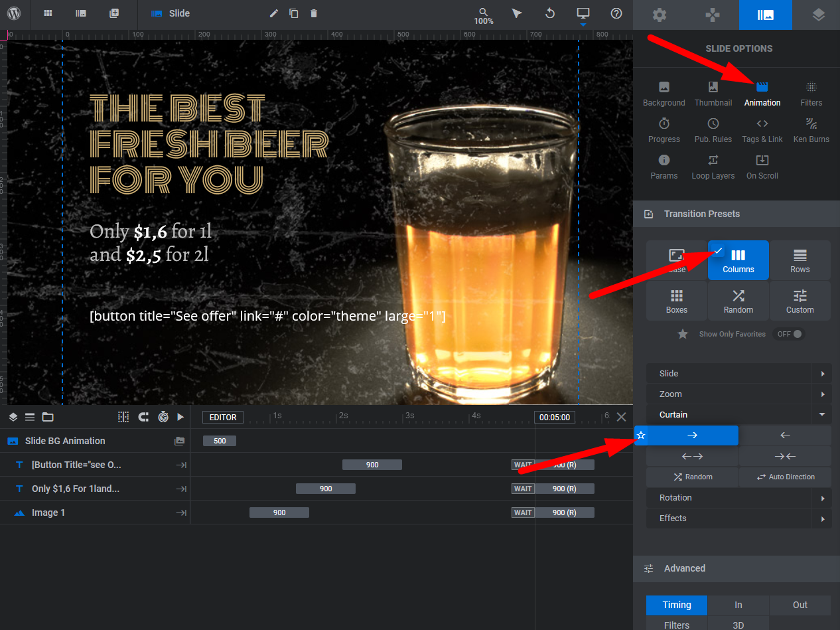Viewport: 840px width, 630px height.
Task: Click the timeline layers stack icon
Action: click(x=13, y=417)
